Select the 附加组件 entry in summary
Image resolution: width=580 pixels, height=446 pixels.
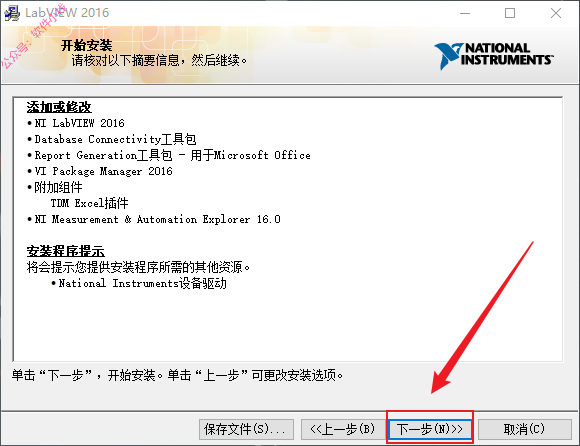[58, 187]
